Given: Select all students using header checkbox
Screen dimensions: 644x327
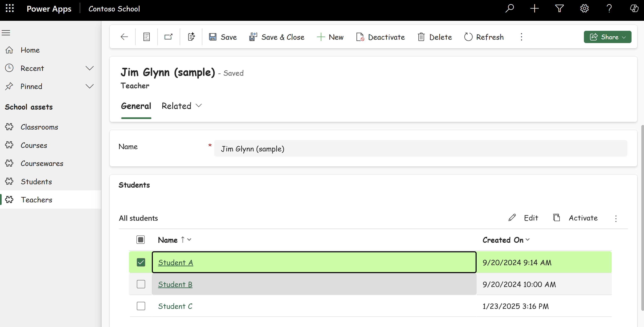Looking at the screenshot, I should coord(141,239).
